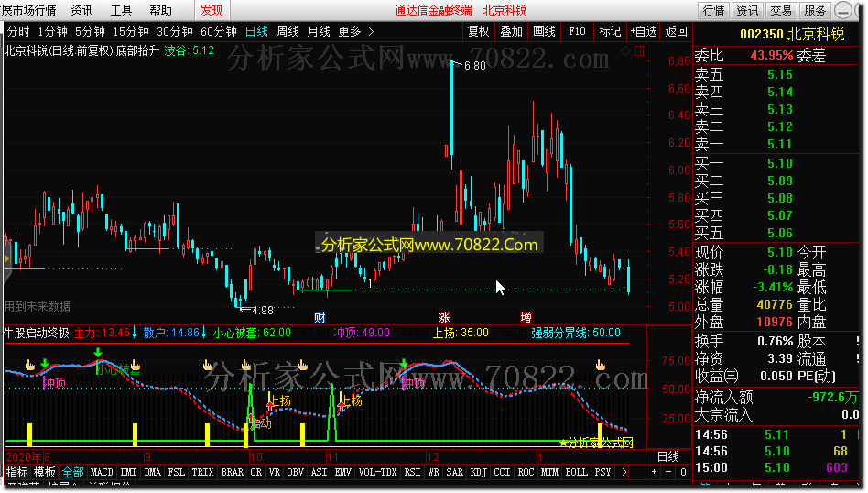Image resolution: width=868 pixels, height=493 pixels.
Task: Click the 画线 draw line button
Action: (544, 31)
